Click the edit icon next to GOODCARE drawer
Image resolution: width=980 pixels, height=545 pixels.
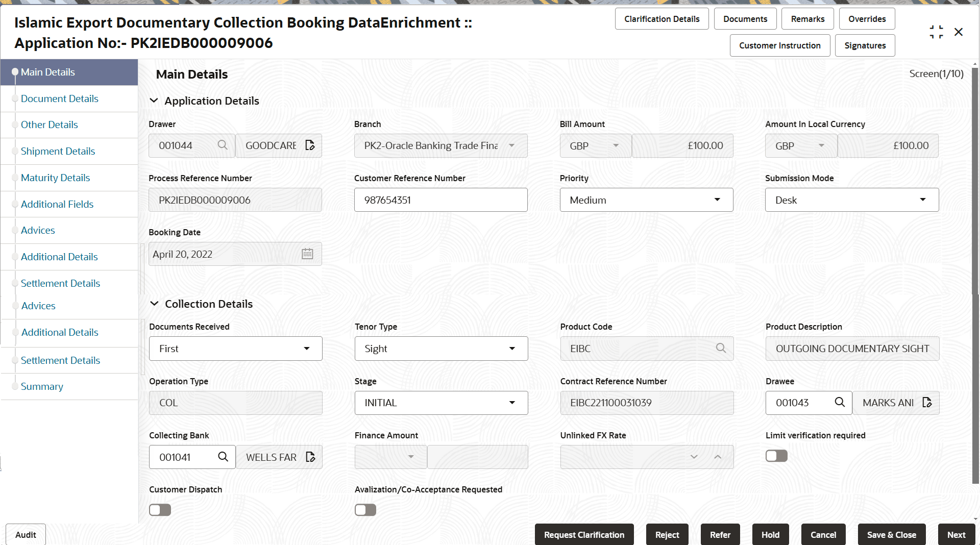pos(310,145)
